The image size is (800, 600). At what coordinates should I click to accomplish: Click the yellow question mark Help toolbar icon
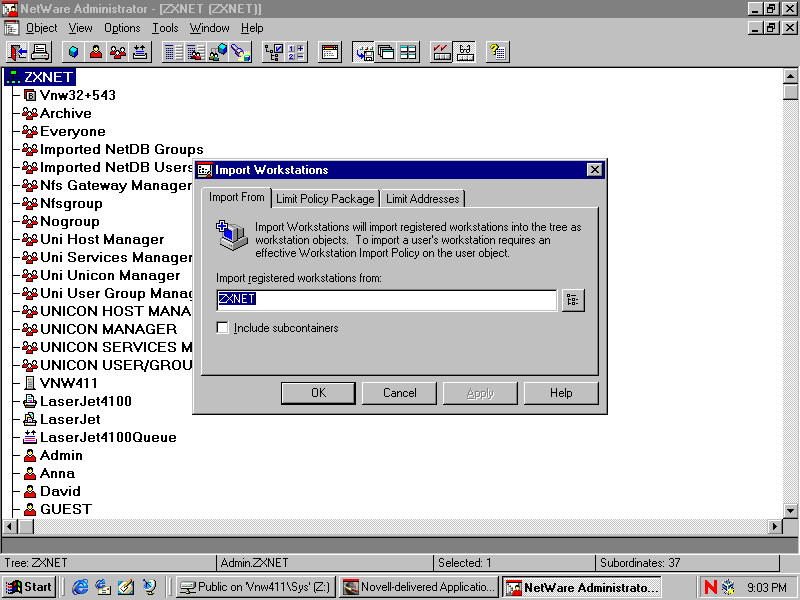(497, 52)
